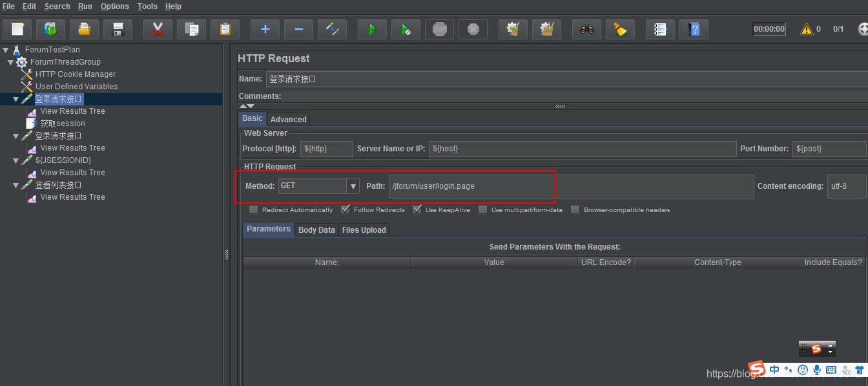Select the ${JSESSIONID} tree item

coord(63,160)
